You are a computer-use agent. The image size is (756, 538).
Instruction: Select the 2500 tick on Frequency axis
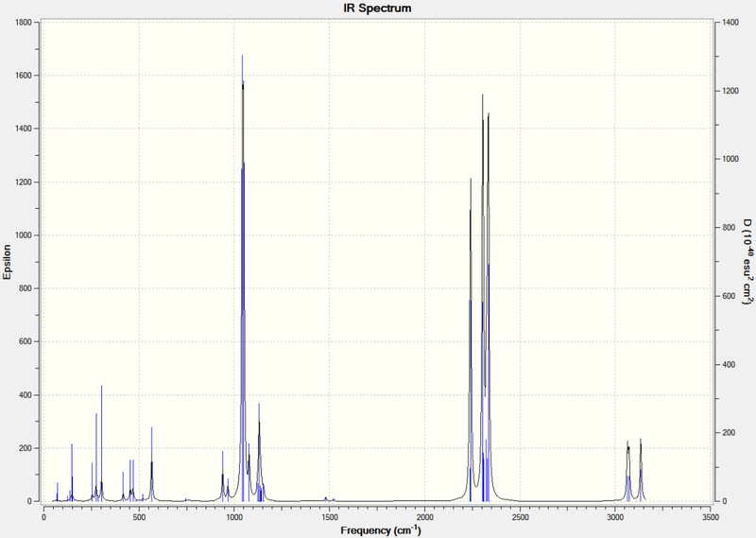(x=521, y=517)
